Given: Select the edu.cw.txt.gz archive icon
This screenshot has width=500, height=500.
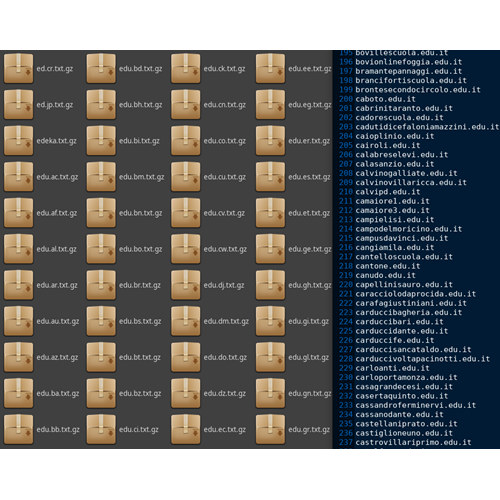Looking at the screenshot, I should point(186,249).
